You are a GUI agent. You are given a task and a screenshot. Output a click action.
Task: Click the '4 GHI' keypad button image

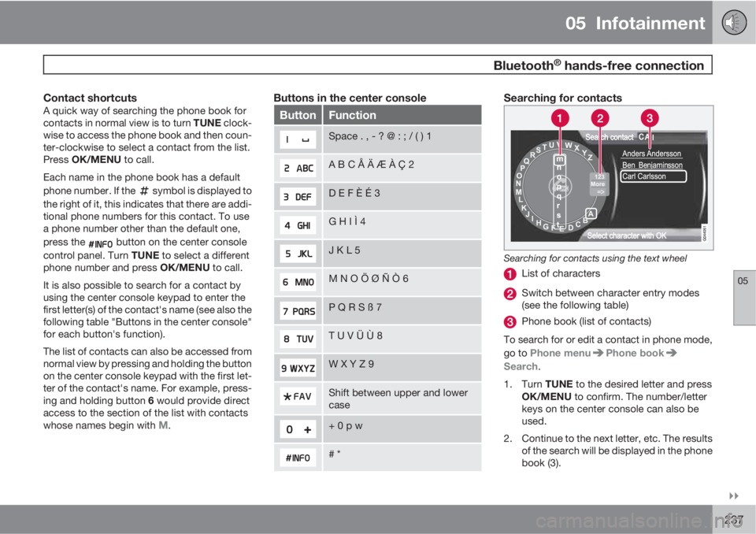pos(298,225)
